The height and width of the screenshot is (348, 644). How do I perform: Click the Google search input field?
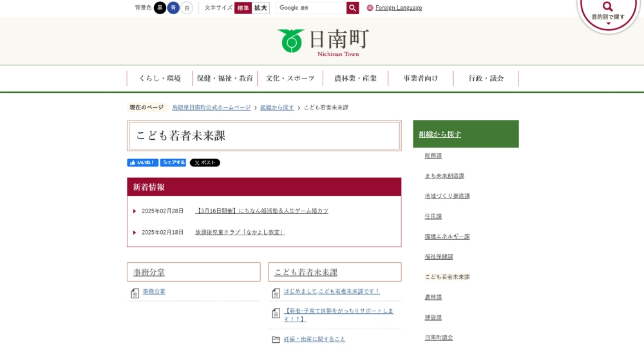[311, 8]
